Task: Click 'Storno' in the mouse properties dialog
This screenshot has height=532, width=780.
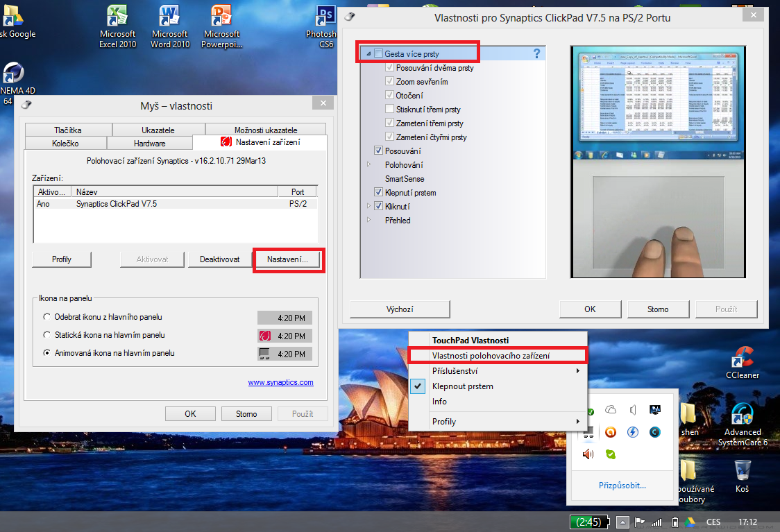Action: pos(247,413)
